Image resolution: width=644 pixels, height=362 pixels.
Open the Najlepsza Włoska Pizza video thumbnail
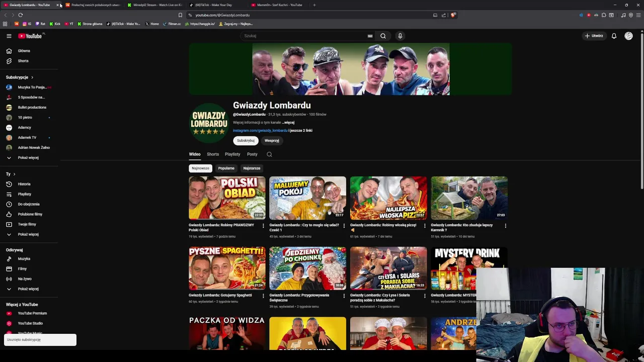click(x=388, y=198)
